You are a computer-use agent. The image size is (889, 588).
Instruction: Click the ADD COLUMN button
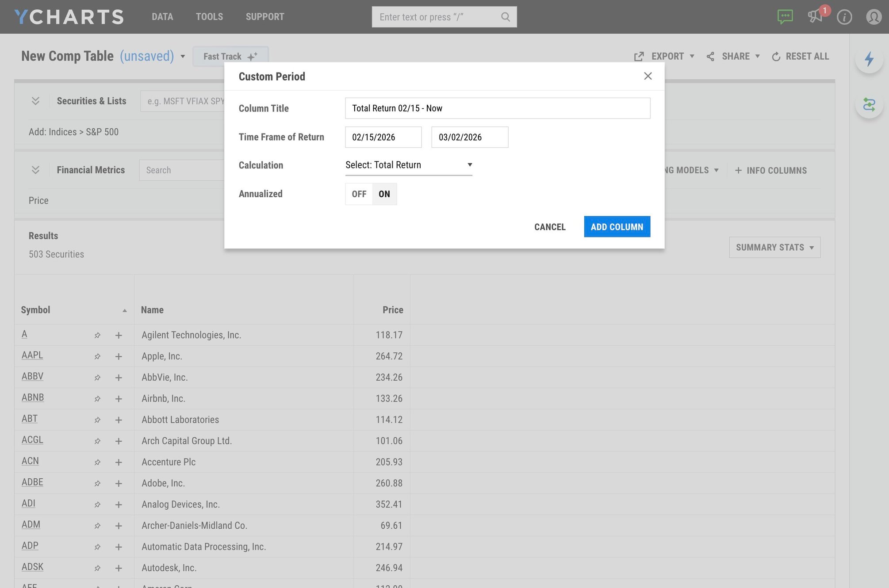pos(617,227)
